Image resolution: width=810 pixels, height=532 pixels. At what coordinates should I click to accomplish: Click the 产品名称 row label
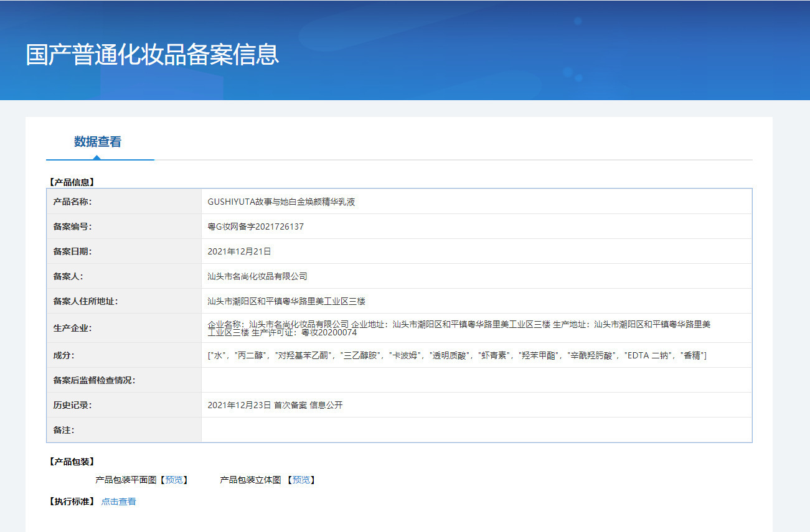pyautogui.click(x=72, y=202)
